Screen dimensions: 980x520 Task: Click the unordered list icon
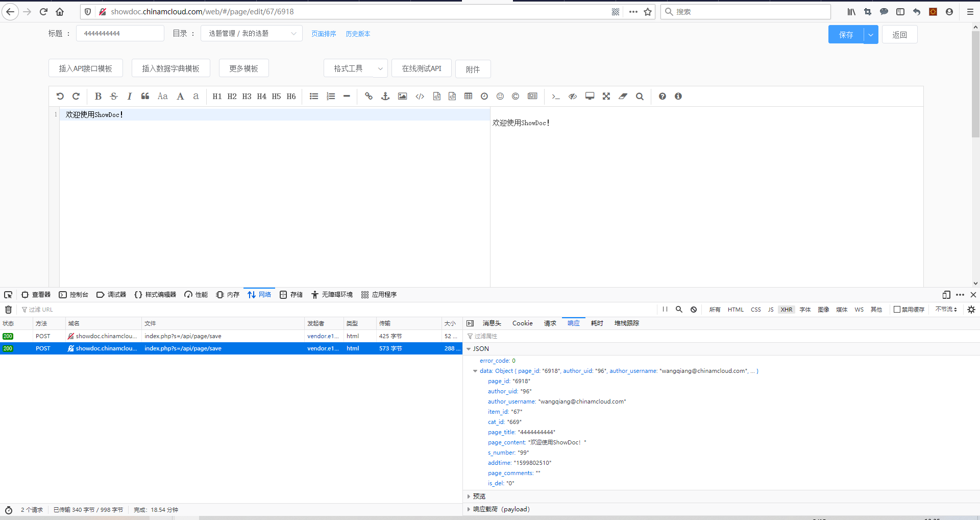(x=314, y=97)
